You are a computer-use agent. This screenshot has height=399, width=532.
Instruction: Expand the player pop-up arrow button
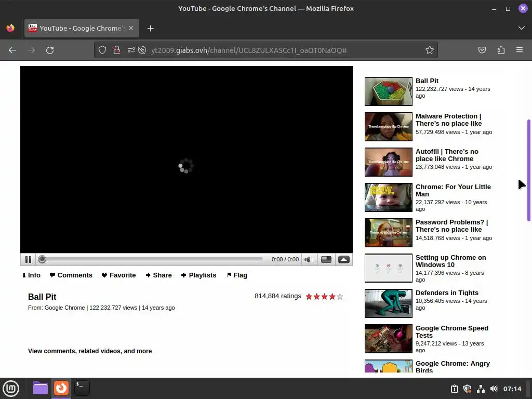pyautogui.click(x=344, y=260)
